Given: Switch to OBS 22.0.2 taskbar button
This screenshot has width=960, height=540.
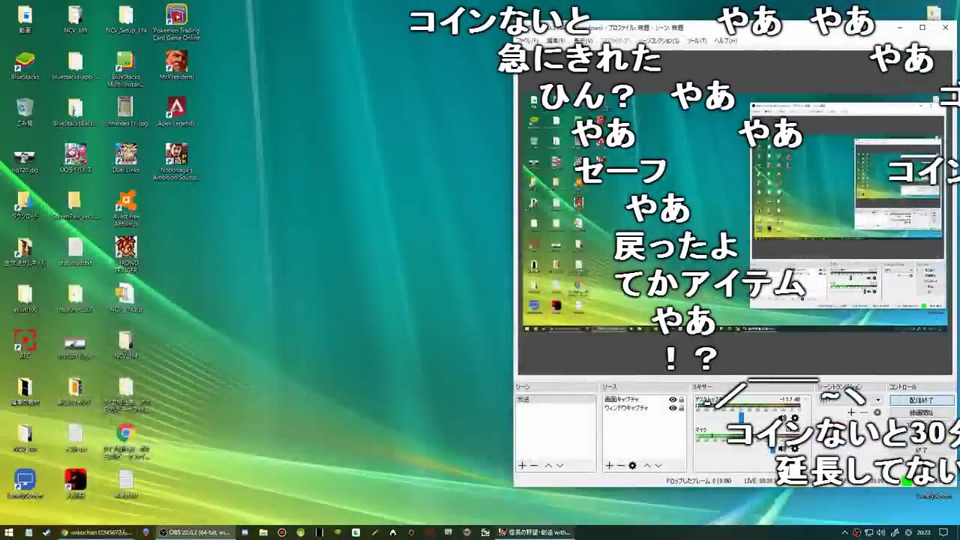Looking at the screenshot, I should click(x=195, y=533).
